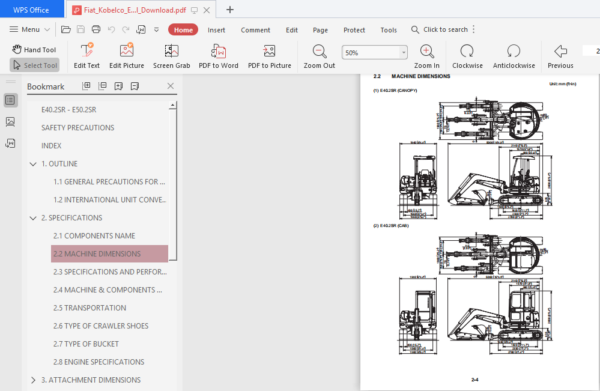Click the PDF to Picture icon
600x391 pixels.
(269, 51)
